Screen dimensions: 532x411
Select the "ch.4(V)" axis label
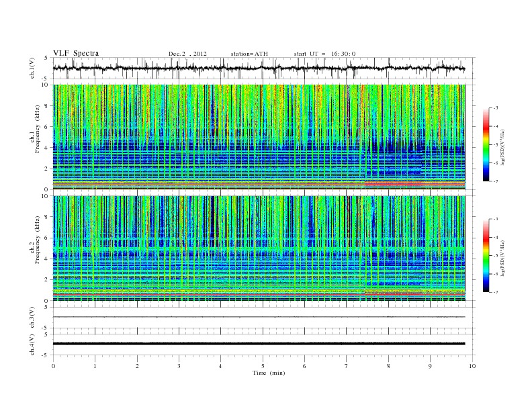click(x=32, y=345)
